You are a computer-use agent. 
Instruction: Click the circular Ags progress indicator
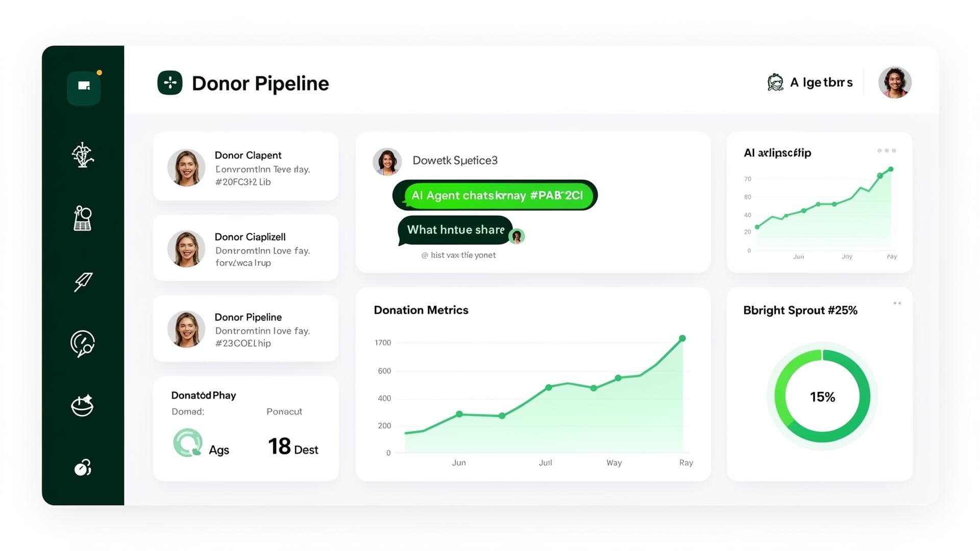pyautogui.click(x=188, y=443)
